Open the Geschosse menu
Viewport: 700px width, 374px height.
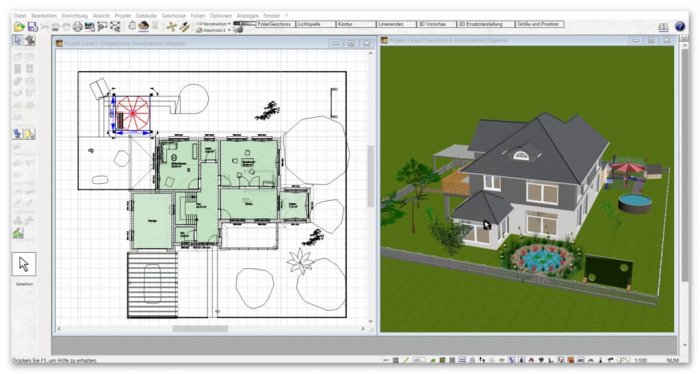(174, 16)
